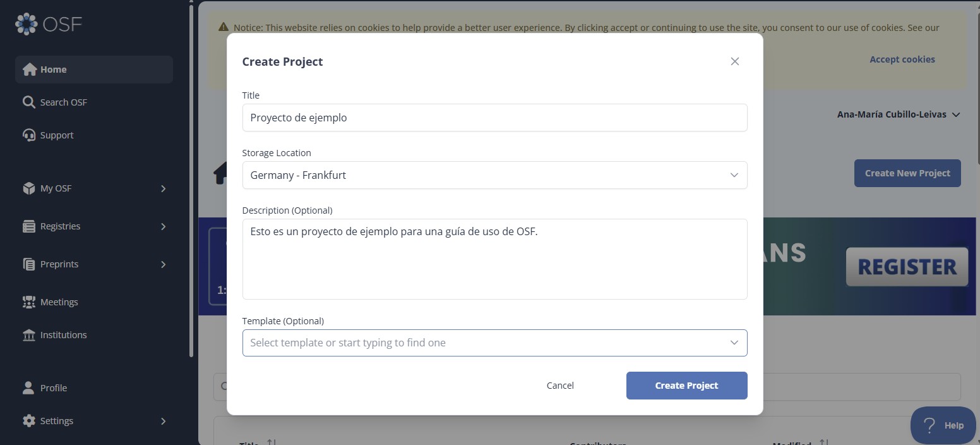The height and width of the screenshot is (445, 980).
Task: Click the Meetings group icon
Action: (x=28, y=302)
